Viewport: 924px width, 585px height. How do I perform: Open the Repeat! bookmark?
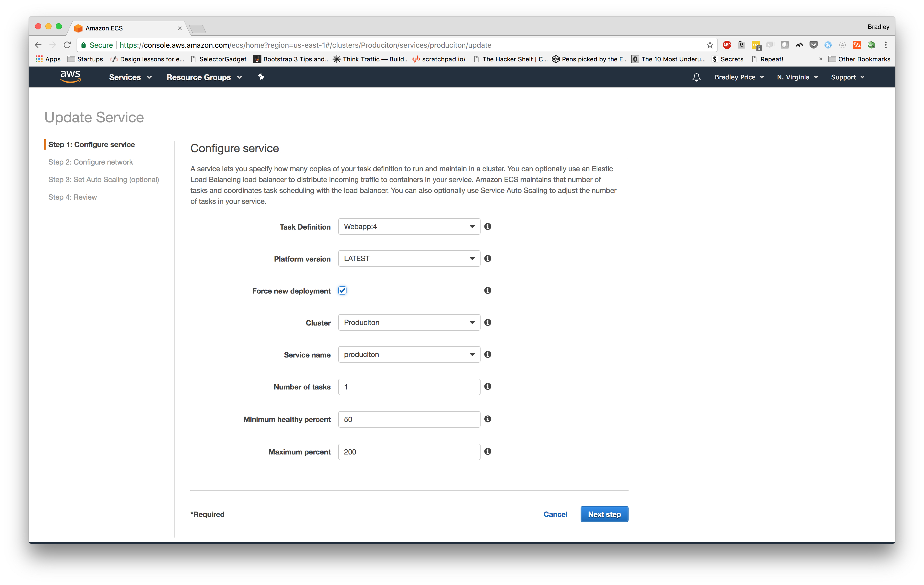[x=768, y=59]
